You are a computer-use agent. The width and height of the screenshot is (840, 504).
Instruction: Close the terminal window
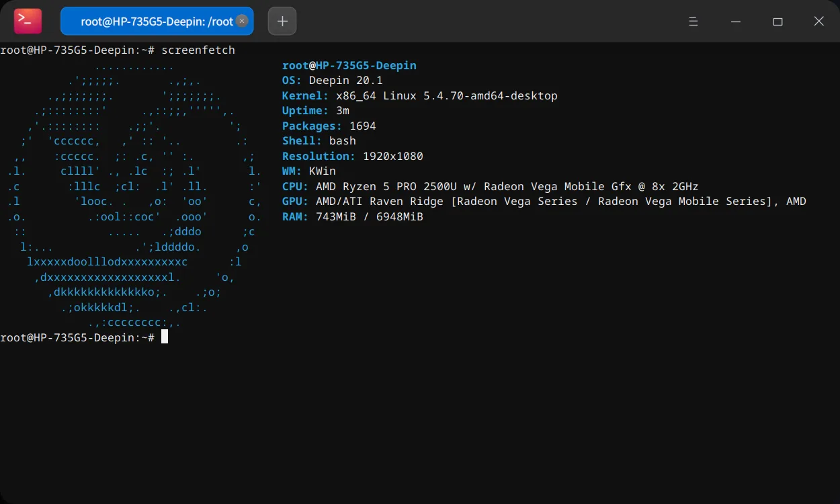point(818,22)
